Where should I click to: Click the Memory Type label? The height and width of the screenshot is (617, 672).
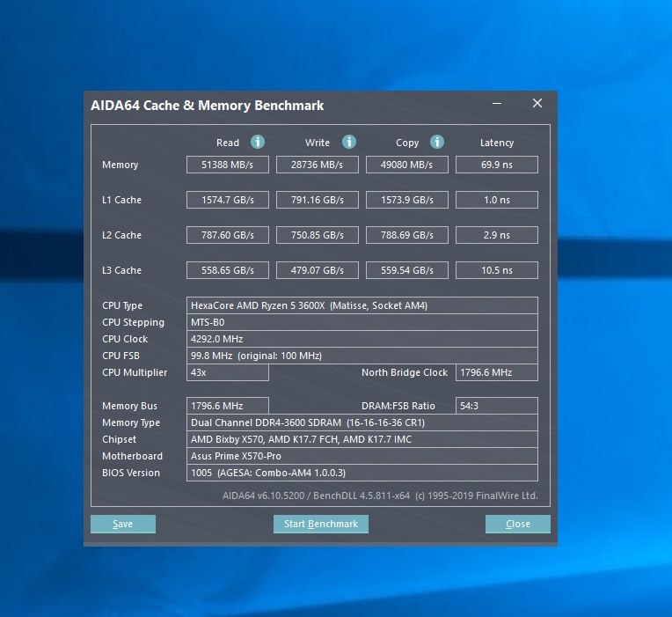tap(131, 422)
